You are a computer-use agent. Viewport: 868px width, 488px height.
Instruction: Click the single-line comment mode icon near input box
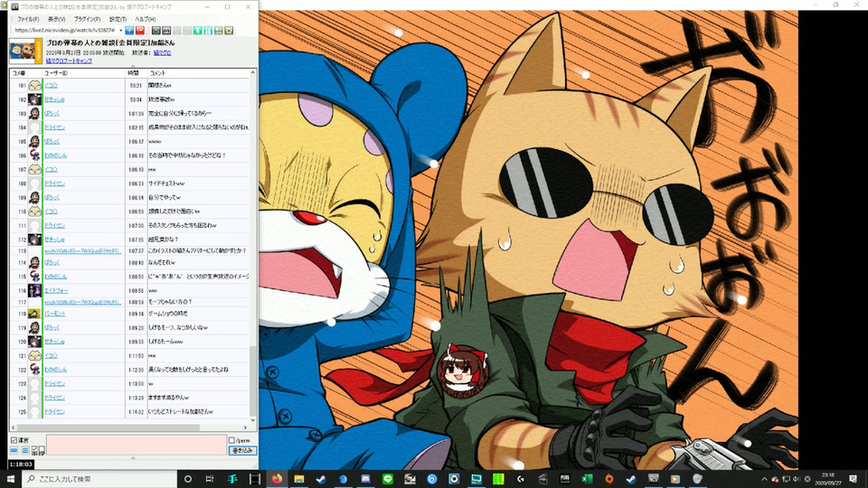[x=14, y=451]
